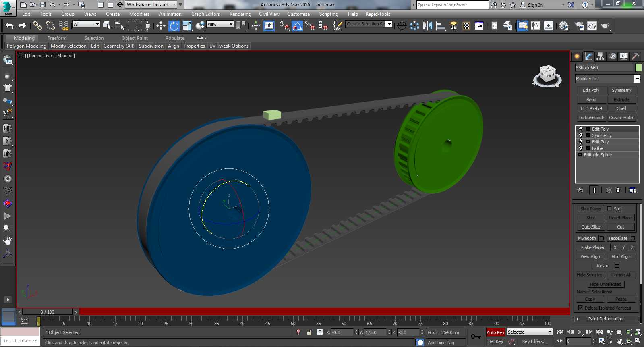Toggle Show End Result button in stack

594,190
